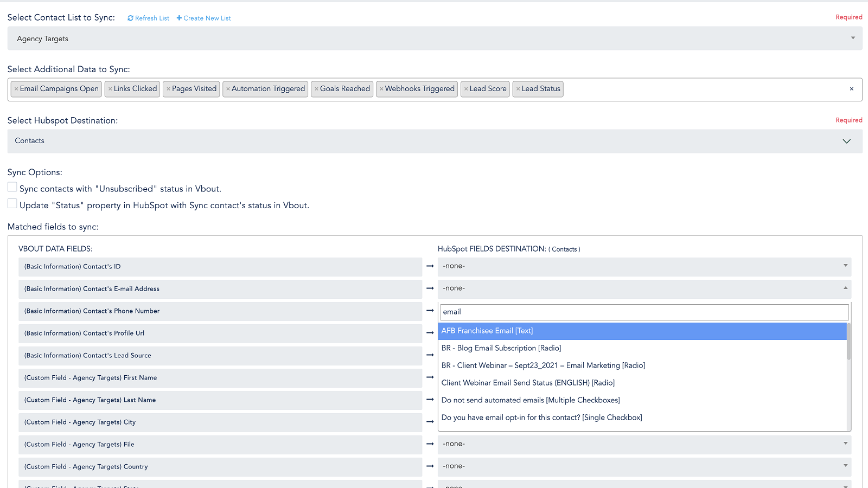Remove the Email Campaigns Open tag
The image size is (868, 488).
click(17, 88)
